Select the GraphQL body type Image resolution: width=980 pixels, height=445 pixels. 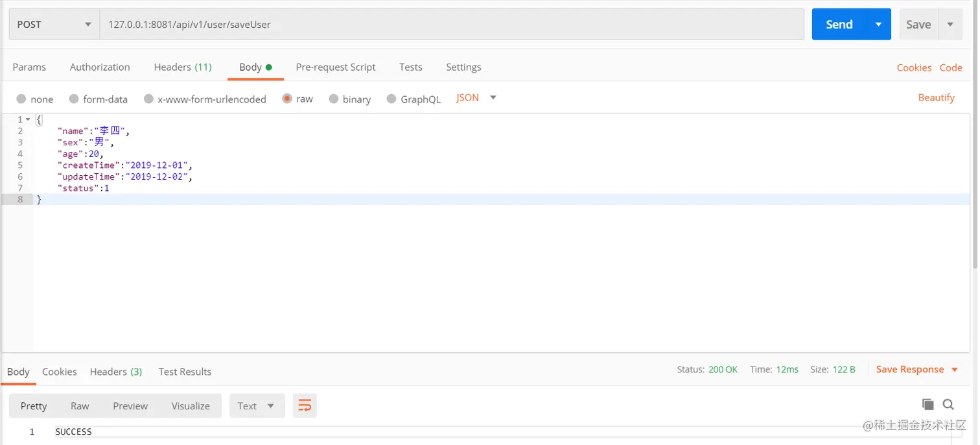(414, 99)
